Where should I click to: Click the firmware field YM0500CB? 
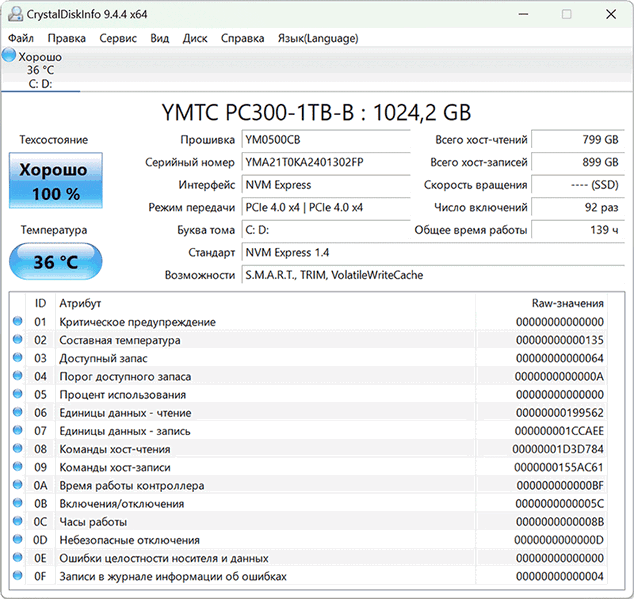pos(326,140)
